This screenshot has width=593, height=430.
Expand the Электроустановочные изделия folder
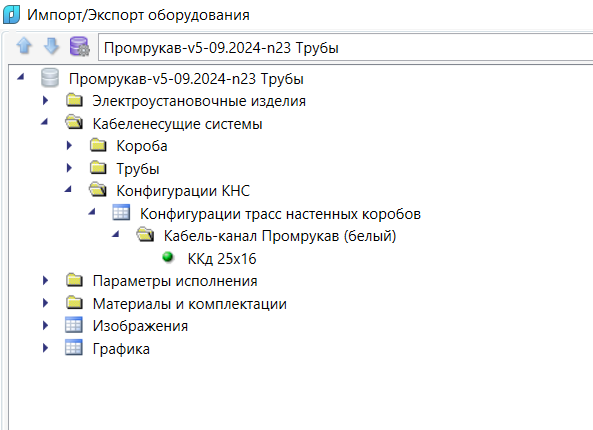[45, 101]
